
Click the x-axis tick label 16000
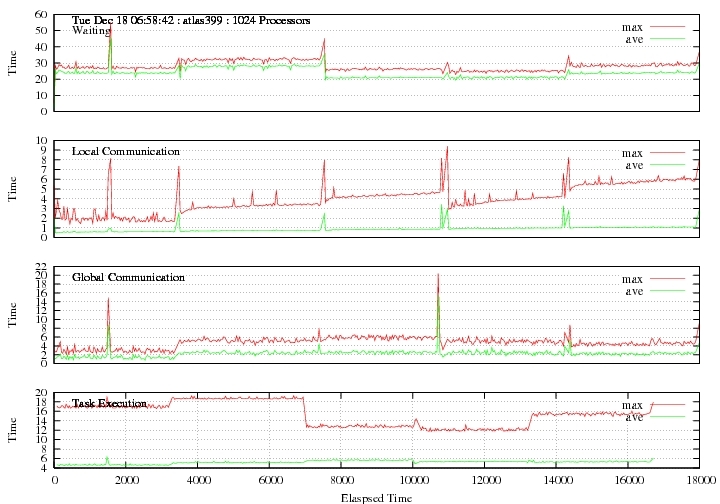click(629, 481)
